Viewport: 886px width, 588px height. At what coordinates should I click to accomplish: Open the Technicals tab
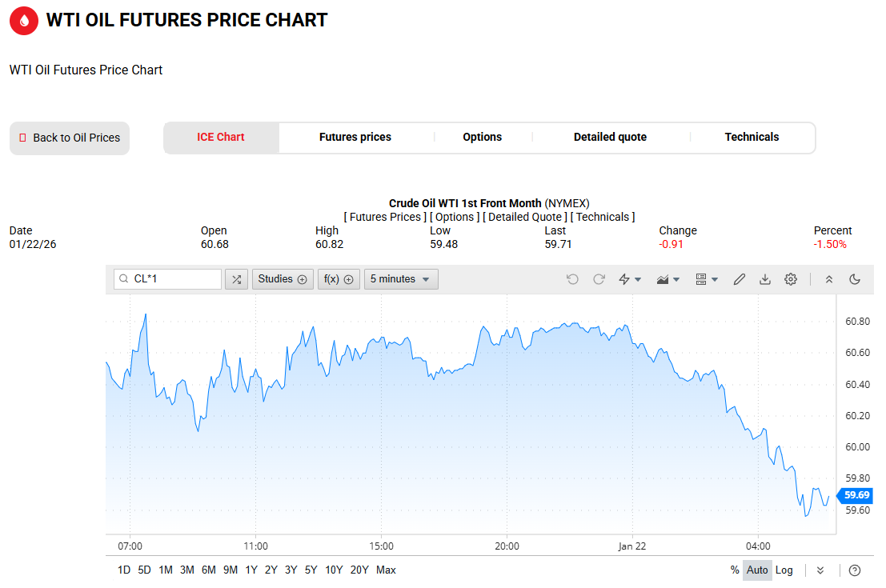(752, 138)
